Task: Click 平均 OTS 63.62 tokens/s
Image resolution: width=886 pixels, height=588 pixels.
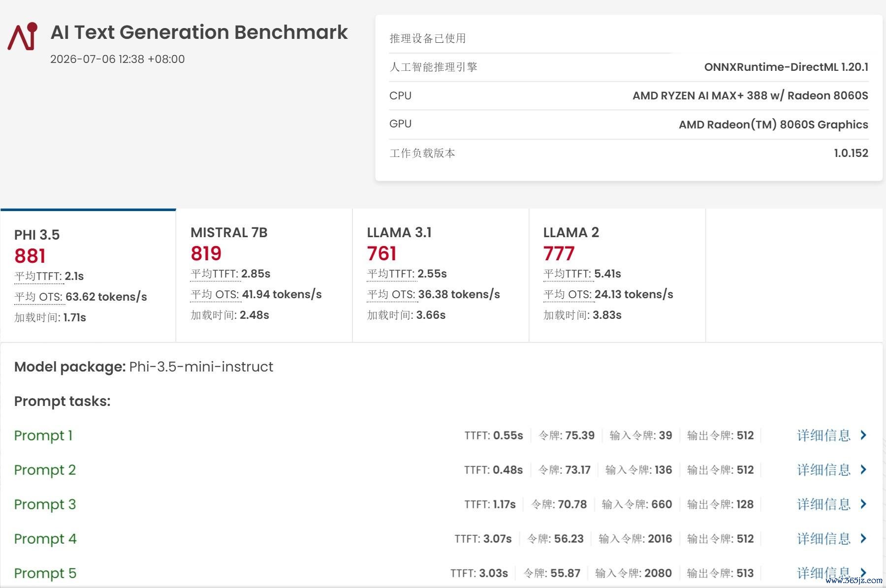Action: click(81, 297)
